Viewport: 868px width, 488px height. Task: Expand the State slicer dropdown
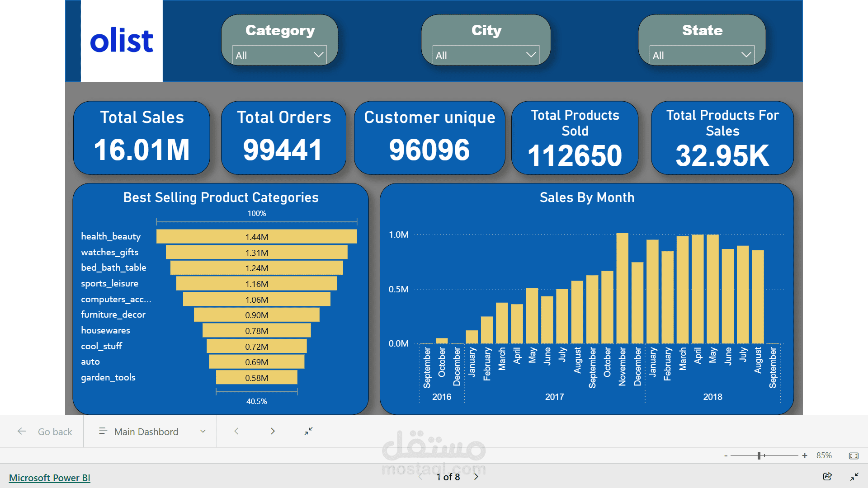point(702,55)
